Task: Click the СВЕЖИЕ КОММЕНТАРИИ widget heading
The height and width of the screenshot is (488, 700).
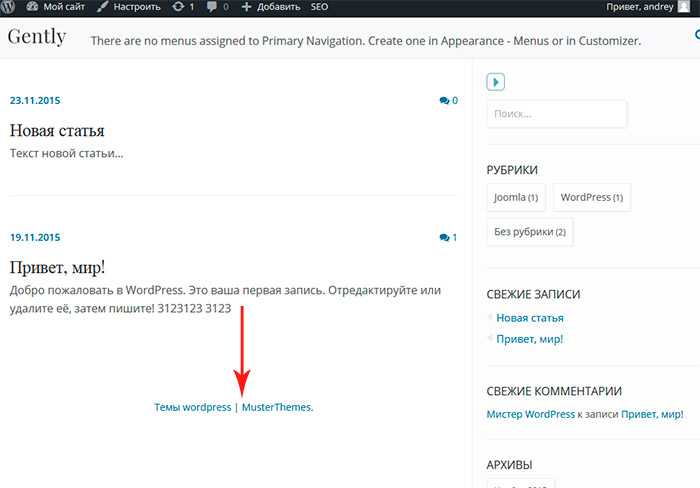Action: pyautogui.click(x=554, y=391)
